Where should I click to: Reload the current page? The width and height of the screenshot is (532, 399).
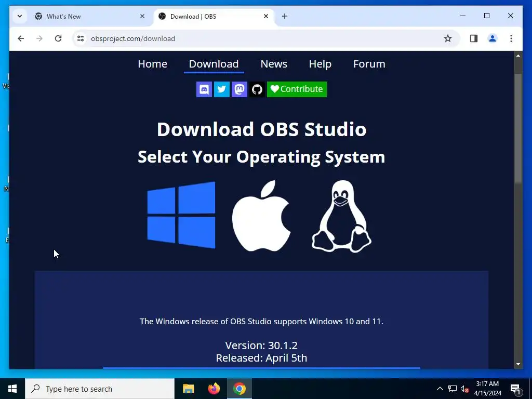pyautogui.click(x=58, y=38)
